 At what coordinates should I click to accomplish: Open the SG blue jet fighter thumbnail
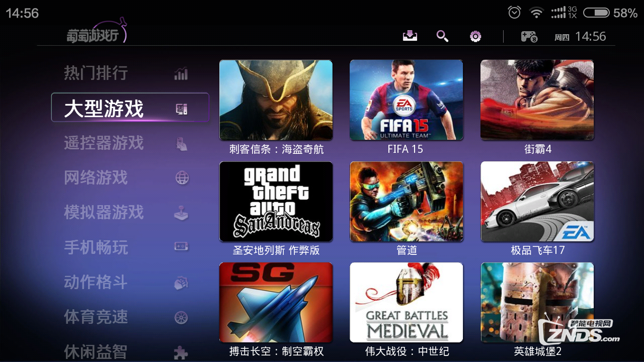click(x=276, y=303)
